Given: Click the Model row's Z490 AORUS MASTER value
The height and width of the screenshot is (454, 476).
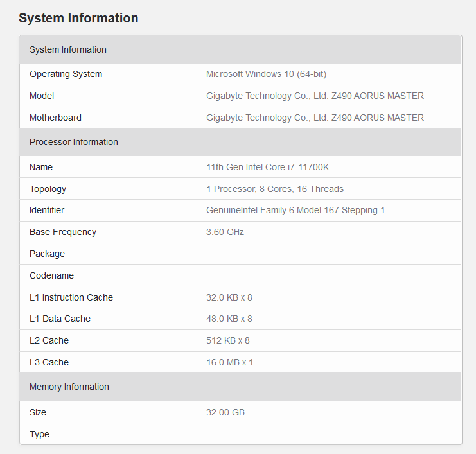Looking at the screenshot, I should (x=315, y=96).
